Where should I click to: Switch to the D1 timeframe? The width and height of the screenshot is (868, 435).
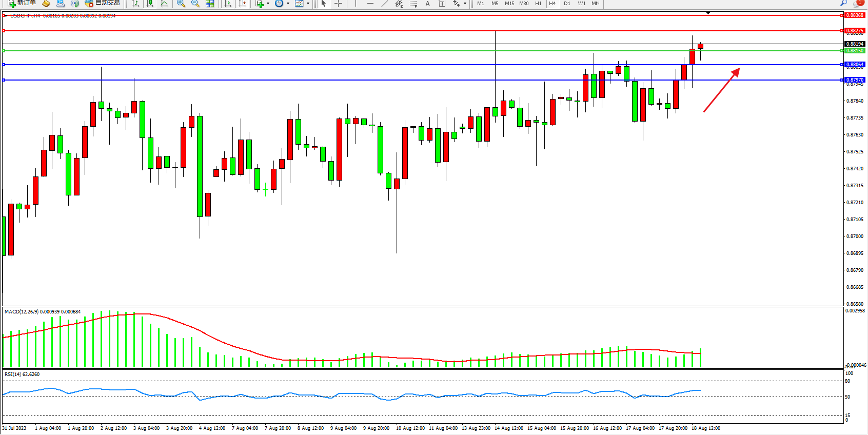click(x=567, y=4)
